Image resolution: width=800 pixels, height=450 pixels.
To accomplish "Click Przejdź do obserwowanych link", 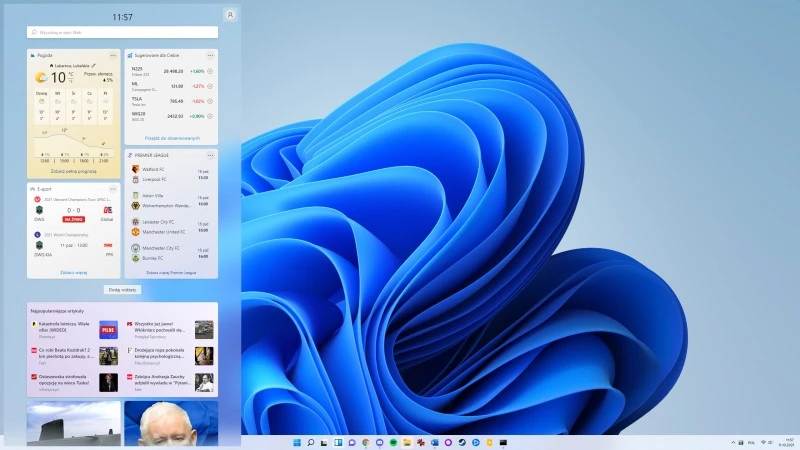I will (x=172, y=138).
